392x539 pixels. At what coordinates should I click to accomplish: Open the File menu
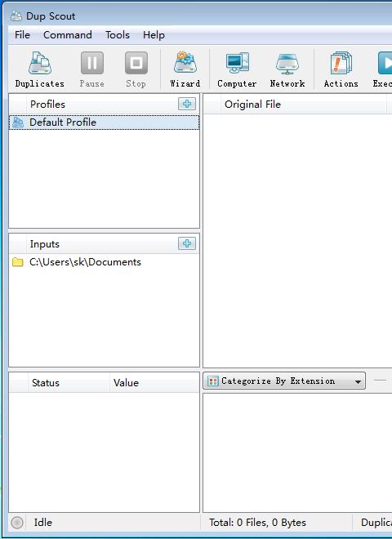(22, 35)
